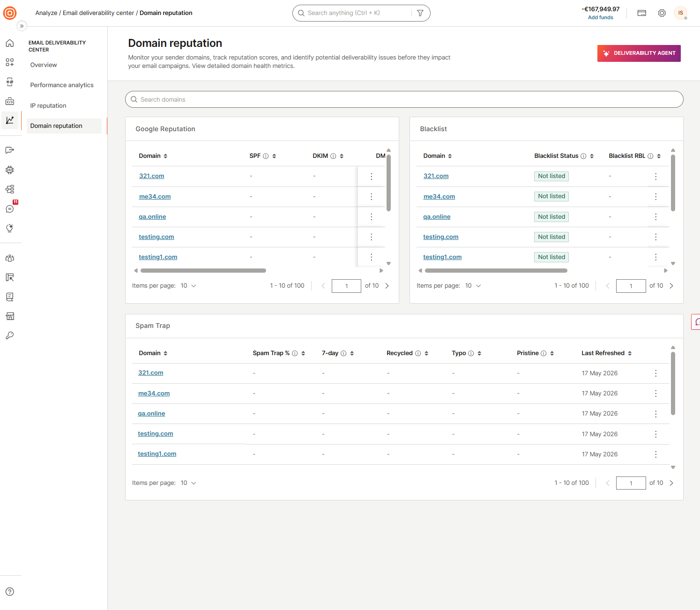Viewport: 700px width, 610px height.
Task: Open row actions for testing1.com in Blacklist
Action: tap(656, 257)
